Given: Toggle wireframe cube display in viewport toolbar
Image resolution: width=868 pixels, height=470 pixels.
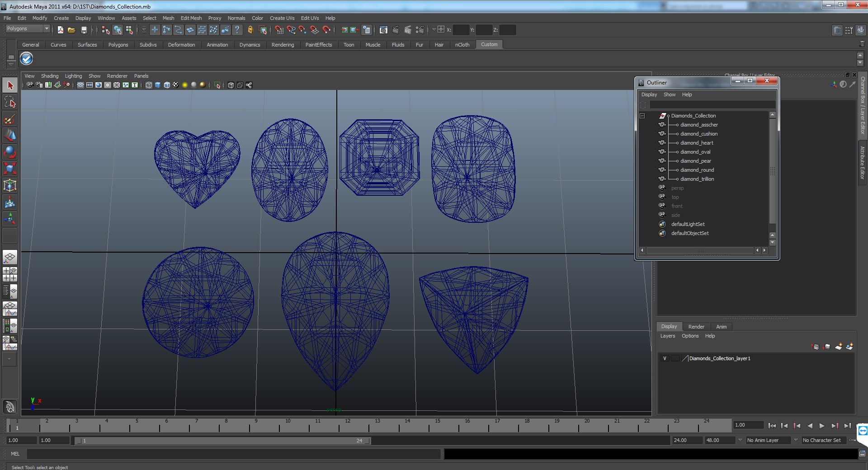Looking at the screenshot, I should pos(149,85).
